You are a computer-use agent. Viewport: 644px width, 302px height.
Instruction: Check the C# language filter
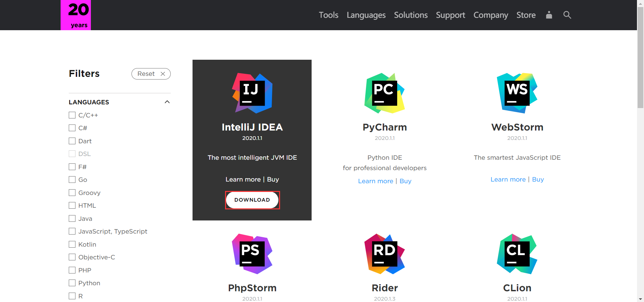pos(72,128)
